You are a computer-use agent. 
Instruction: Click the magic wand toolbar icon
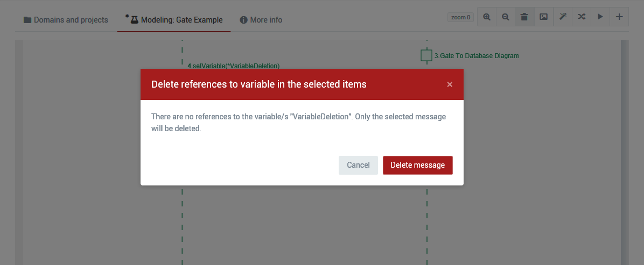562,17
